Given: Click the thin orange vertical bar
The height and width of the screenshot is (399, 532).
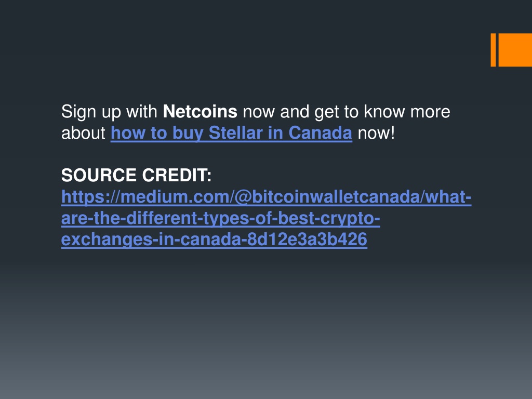Looking at the screenshot, I should [494, 50].
